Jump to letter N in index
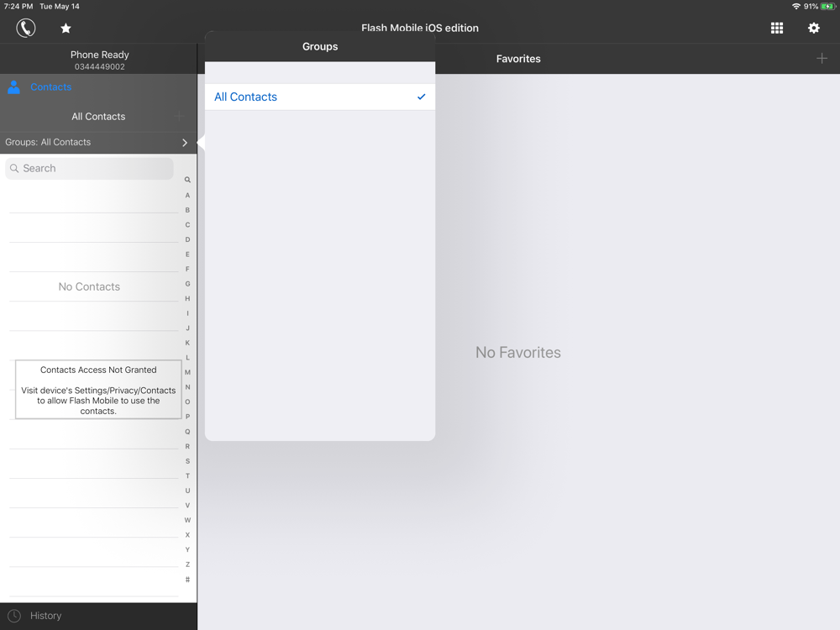 point(187,386)
